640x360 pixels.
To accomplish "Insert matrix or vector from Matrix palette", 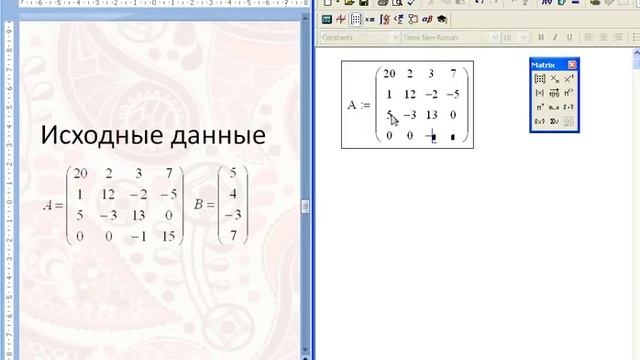I will click(540, 79).
